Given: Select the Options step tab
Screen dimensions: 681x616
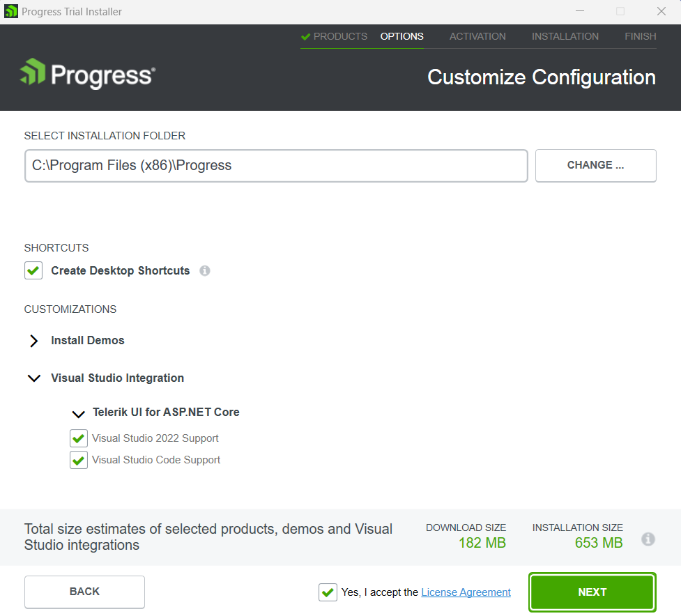Looking at the screenshot, I should [401, 36].
